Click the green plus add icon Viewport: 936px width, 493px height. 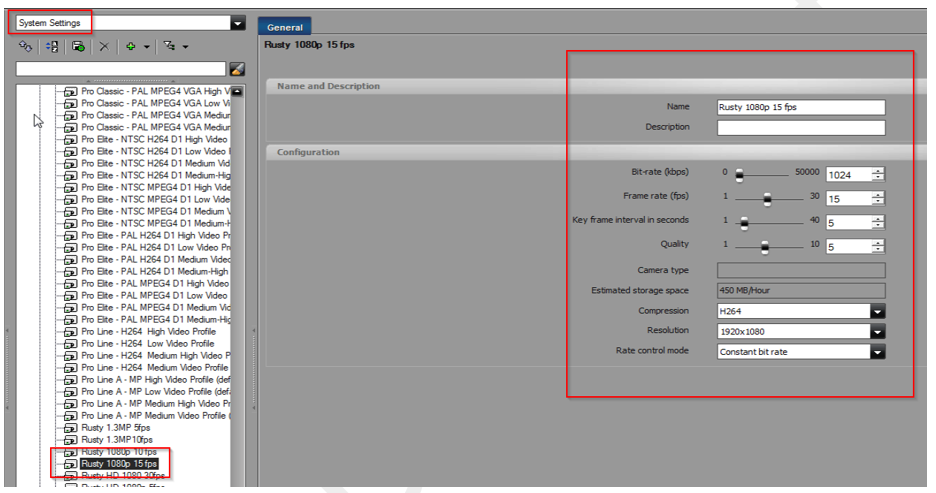pyautogui.click(x=130, y=46)
